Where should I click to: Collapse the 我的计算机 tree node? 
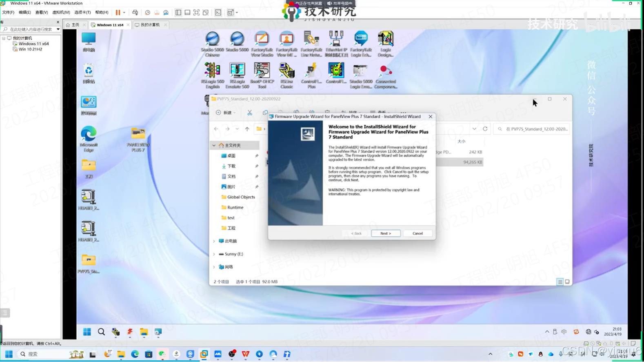[4, 38]
